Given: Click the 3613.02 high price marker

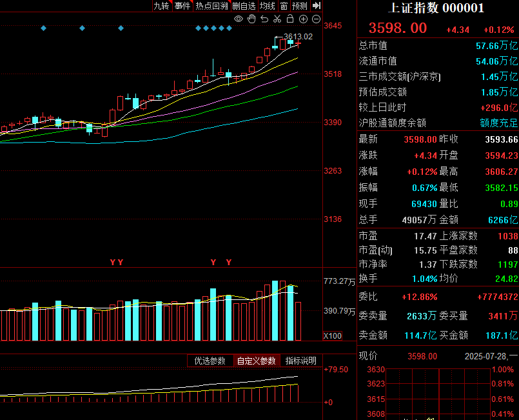Looking at the screenshot, I should pyautogui.click(x=298, y=37).
